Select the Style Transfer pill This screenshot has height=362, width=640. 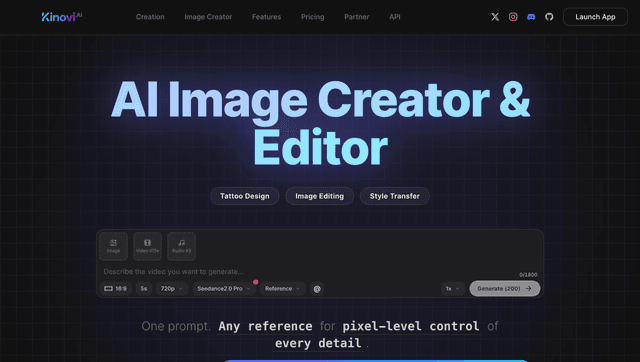pyautogui.click(x=395, y=196)
